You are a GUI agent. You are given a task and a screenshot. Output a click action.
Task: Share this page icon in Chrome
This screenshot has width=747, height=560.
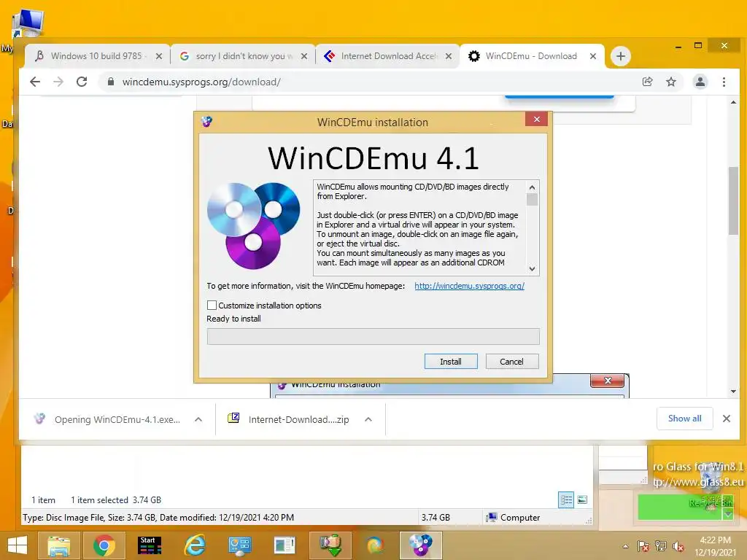648,82
